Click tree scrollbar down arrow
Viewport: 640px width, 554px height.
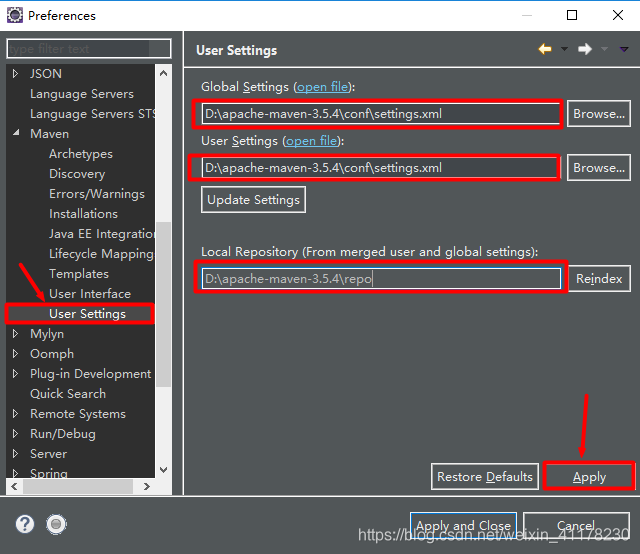[x=164, y=469]
